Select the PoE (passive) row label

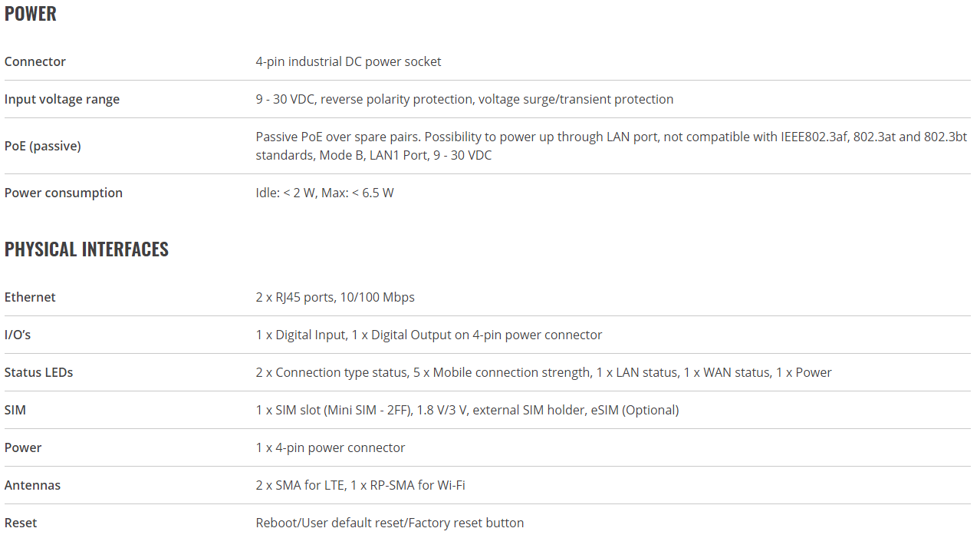[43, 146]
